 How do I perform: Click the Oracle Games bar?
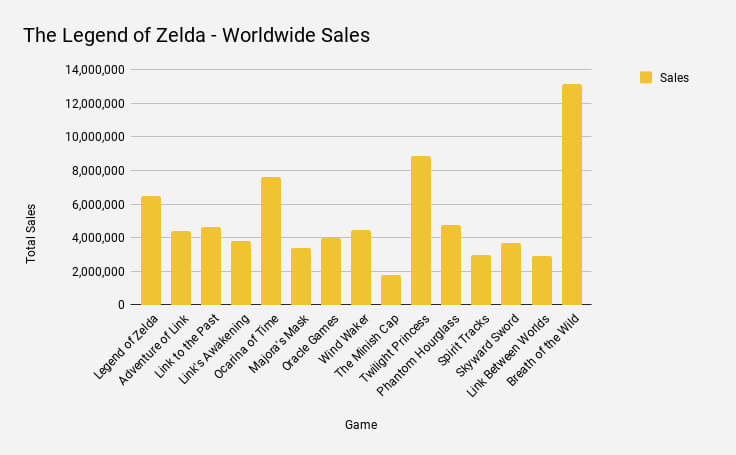pyautogui.click(x=331, y=271)
